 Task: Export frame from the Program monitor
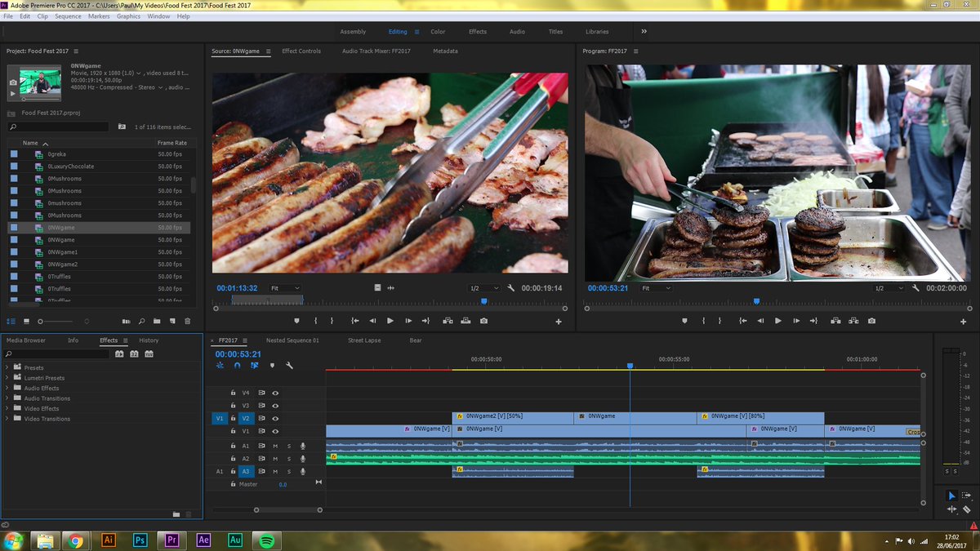click(x=871, y=321)
